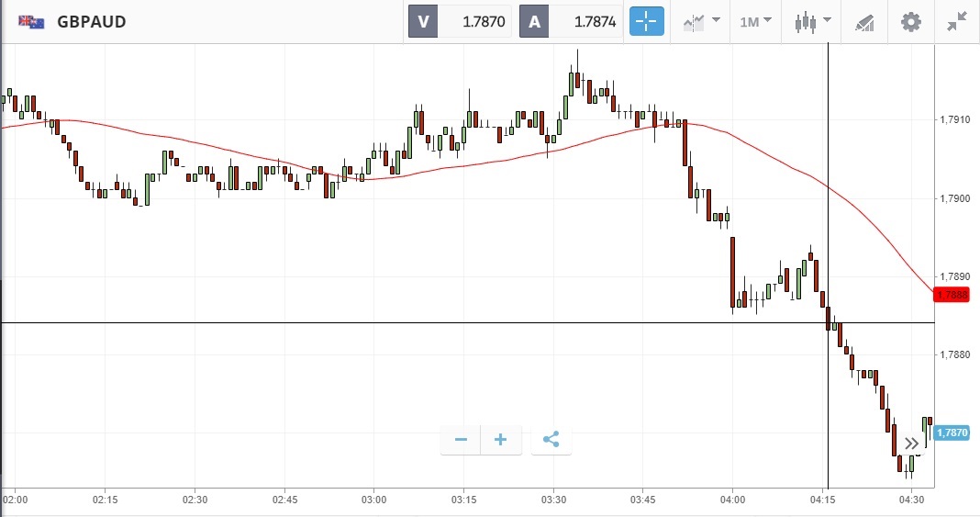
Task: Click the red moving average price tag
Action: [x=953, y=295]
